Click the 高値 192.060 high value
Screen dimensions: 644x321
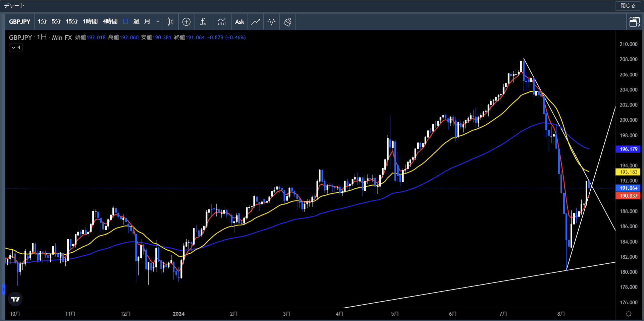point(123,38)
